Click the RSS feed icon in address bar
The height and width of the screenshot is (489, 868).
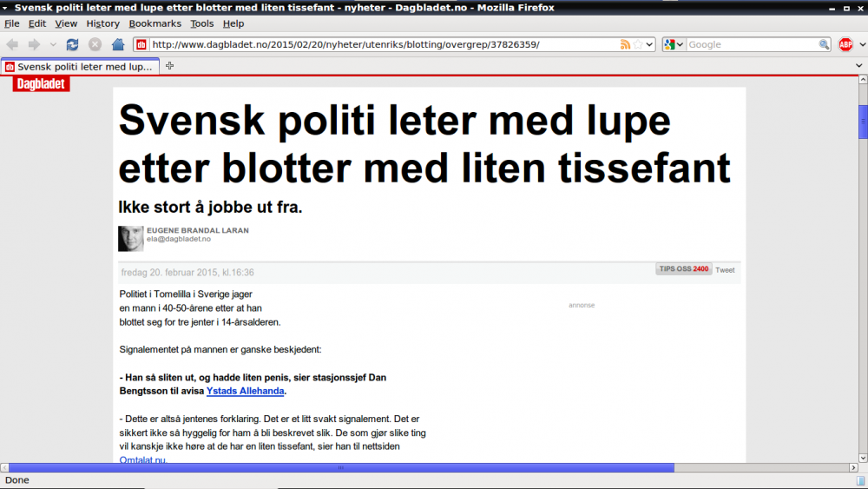click(625, 44)
